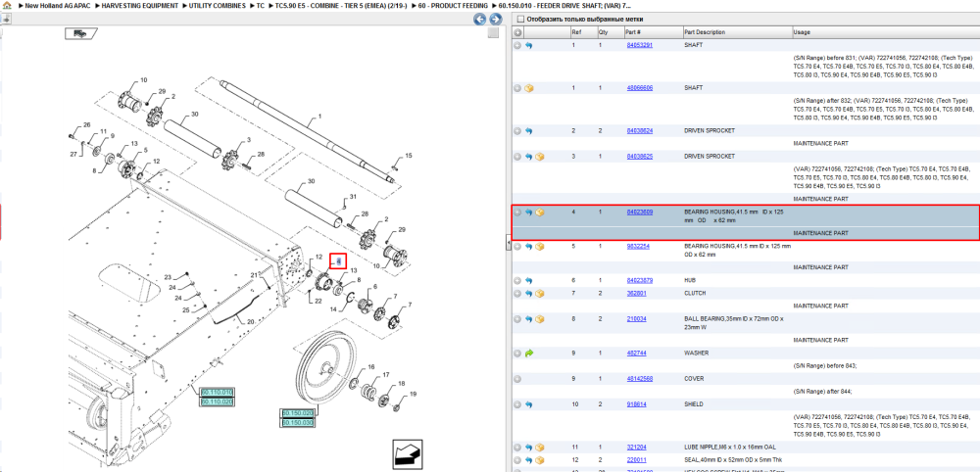Open 60.150.010 - FEEDER DRIVE SHAFT breadcrumb
Screen dimensions: 980x472
(x=564, y=5)
